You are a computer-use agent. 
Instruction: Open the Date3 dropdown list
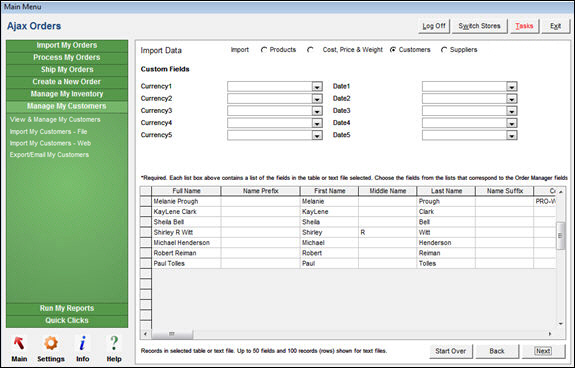tap(512, 111)
